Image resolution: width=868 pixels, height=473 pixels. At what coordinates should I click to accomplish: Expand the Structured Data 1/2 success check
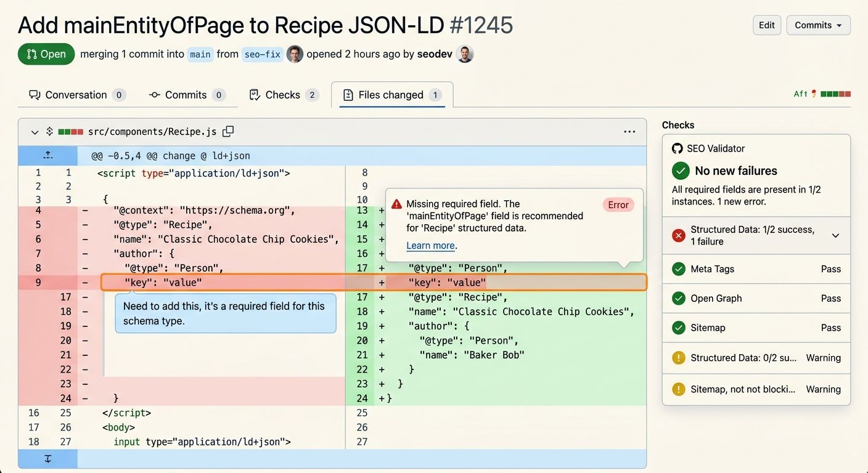click(836, 235)
